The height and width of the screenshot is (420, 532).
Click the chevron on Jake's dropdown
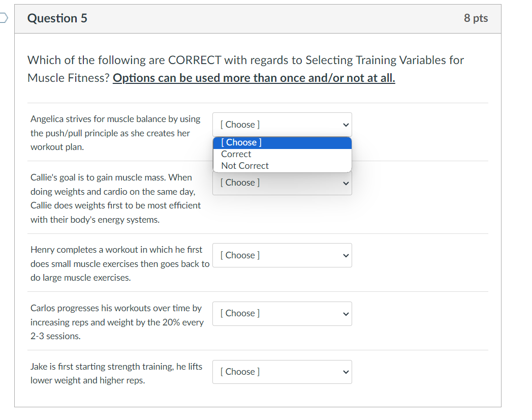[x=346, y=372]
